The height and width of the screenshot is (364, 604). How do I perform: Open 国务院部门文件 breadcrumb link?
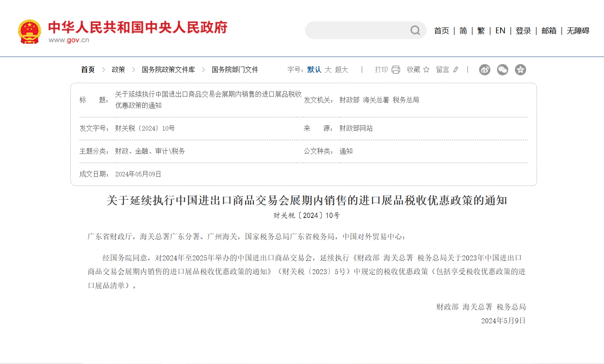click(235, 69)
